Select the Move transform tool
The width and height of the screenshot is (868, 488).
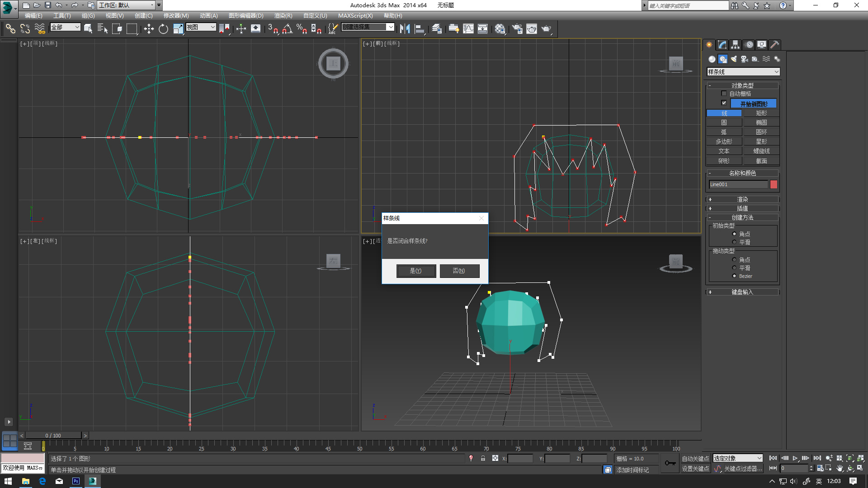click(x=149, y=29)
